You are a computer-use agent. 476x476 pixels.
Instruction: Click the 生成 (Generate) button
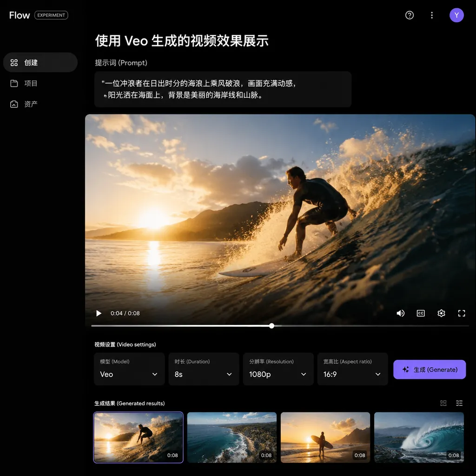[429, 370]
